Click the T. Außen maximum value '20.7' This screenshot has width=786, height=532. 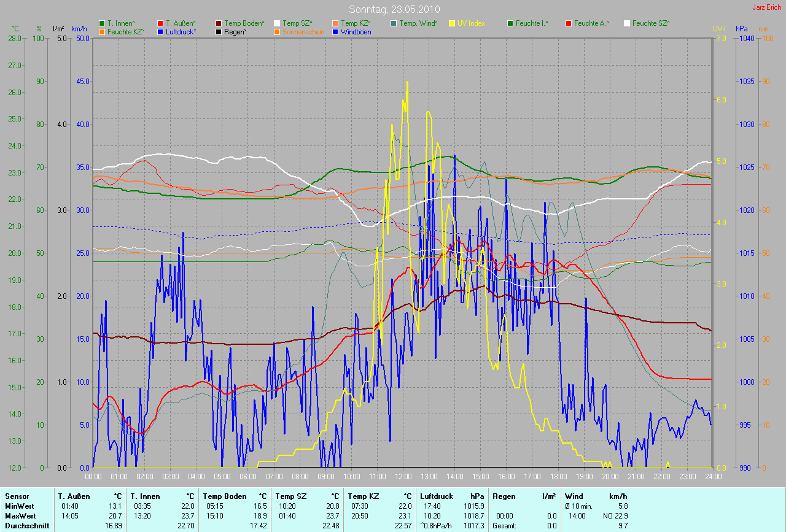tap(116, 516)
